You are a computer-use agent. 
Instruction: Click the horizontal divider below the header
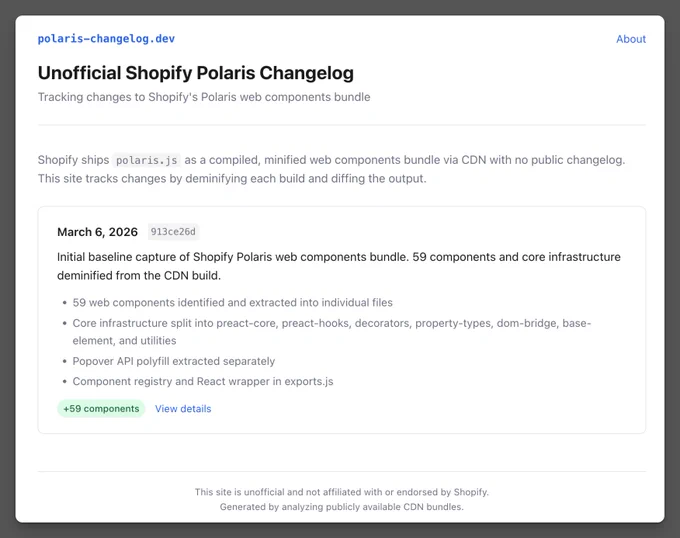coord(342,125)
